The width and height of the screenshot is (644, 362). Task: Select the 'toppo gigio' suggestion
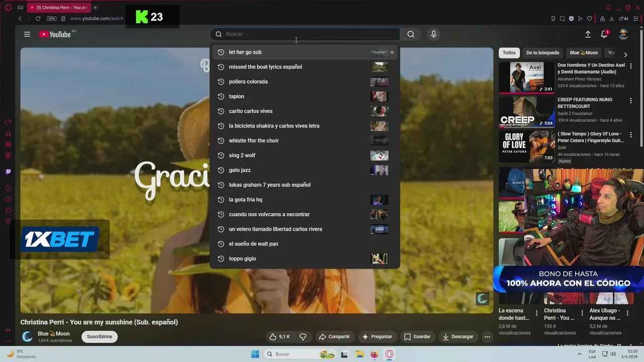305,258
